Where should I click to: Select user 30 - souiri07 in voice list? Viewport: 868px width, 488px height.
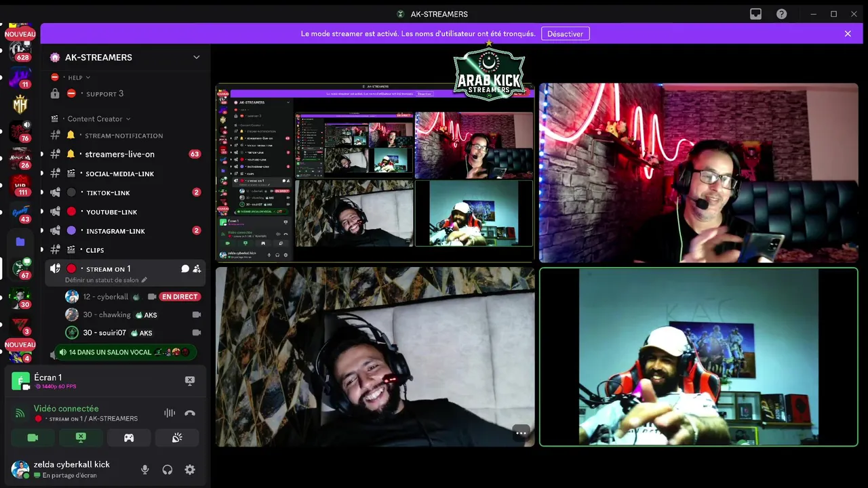click(x=104, y=333)
